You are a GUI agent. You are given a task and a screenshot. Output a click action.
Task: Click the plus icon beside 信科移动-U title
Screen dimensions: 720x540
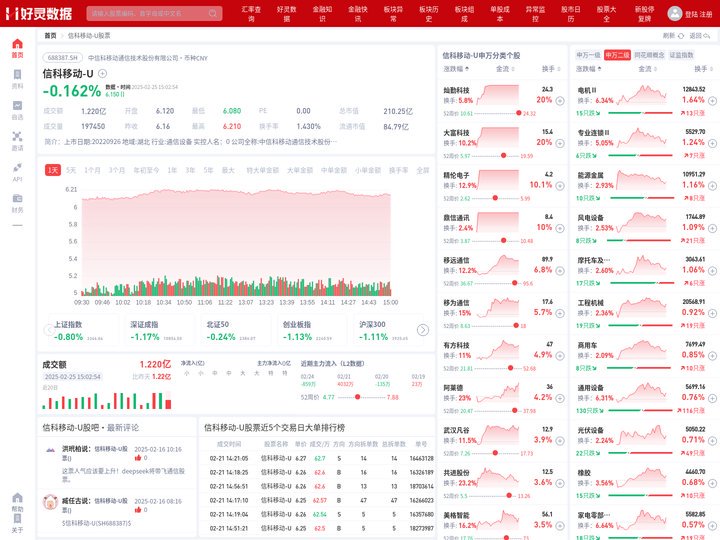pos(102,73)
